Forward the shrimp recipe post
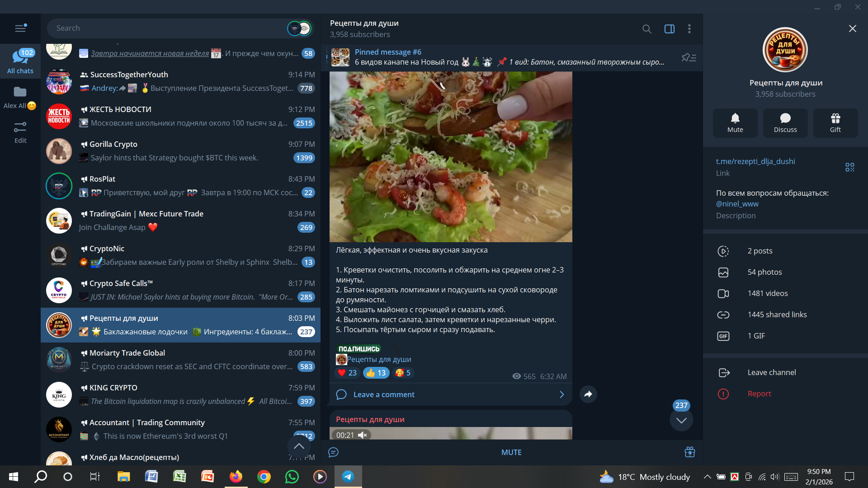The width and height of the screenshot is (868, 488). (x=588, y=394)
